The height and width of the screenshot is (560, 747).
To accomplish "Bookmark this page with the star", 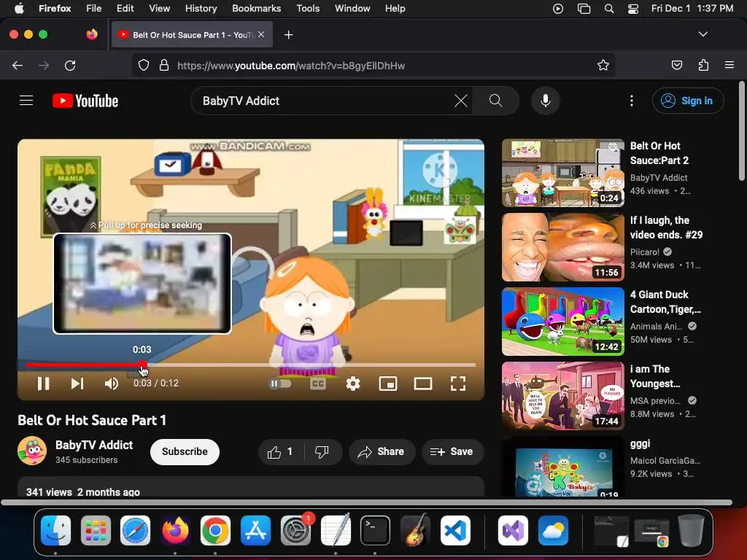I will 603,65.
